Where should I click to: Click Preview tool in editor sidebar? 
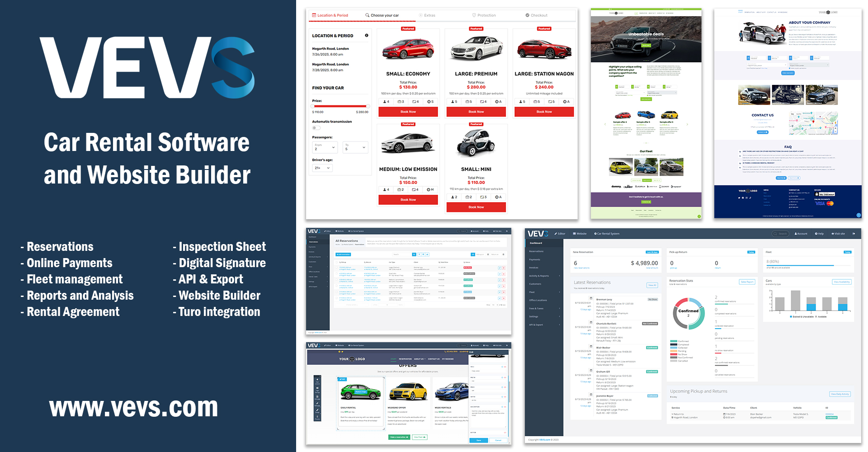pyautogui.click(x=317, y=418)
